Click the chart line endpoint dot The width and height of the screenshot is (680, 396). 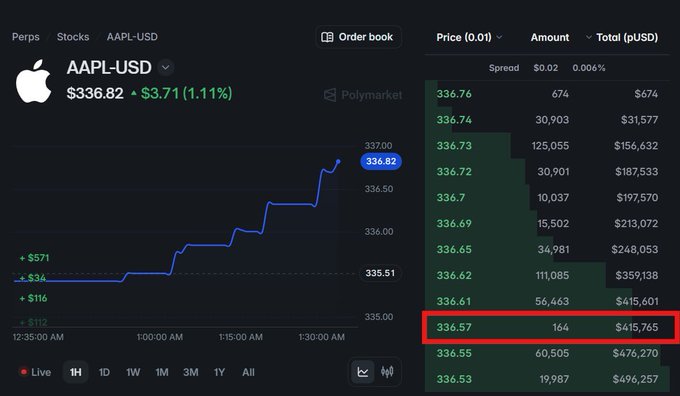point(338,161)
